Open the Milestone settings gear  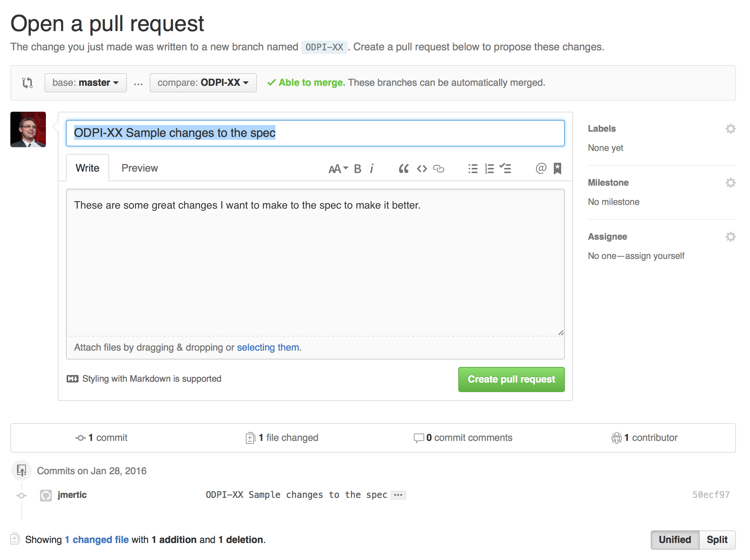click(x=731, y=182)
